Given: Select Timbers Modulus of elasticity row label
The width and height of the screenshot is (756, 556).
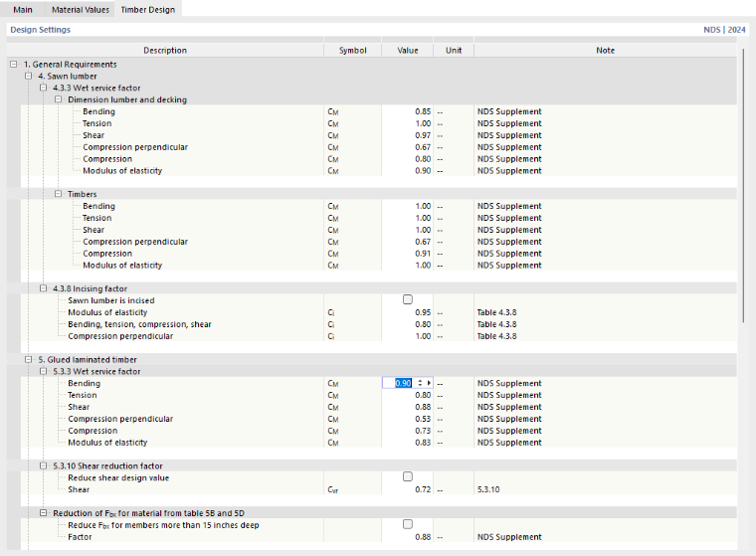Looking at the screenshot, I should click(x=122, y=266).
